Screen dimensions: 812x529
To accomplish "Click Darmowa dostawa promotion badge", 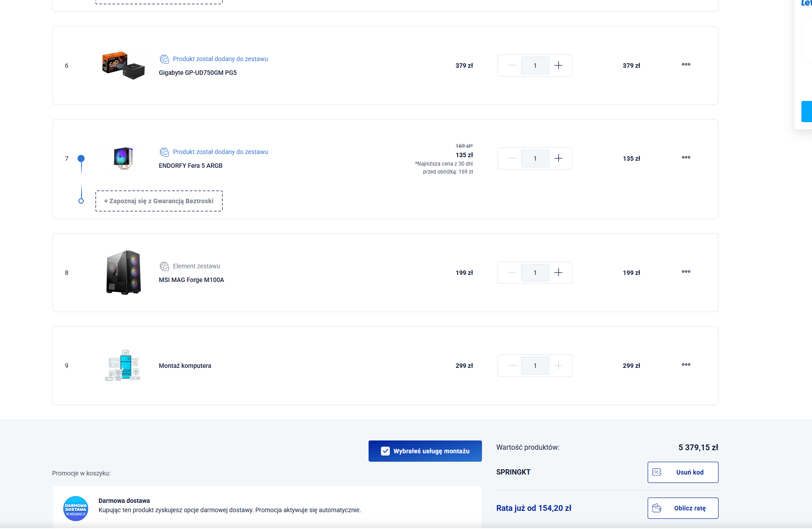I will tap(76, 509).
